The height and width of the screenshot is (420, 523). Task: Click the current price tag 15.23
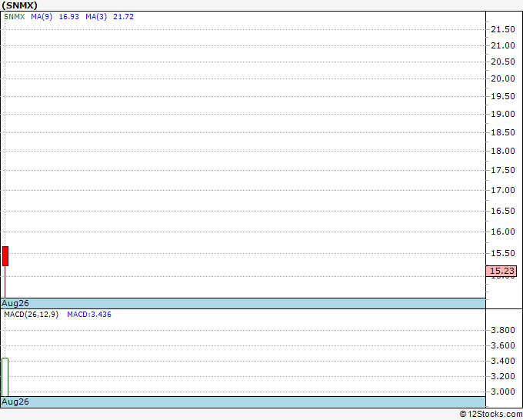click(501, 271)
